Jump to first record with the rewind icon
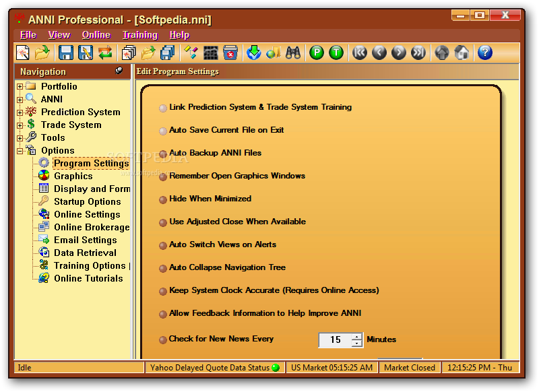The width and height of the screenshot is (539, 392). click(360, 53)
